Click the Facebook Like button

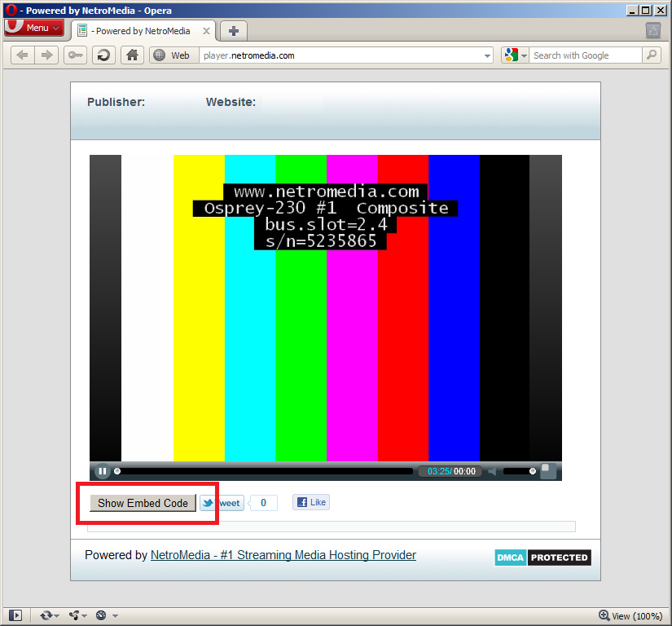(x=311, y=502)
